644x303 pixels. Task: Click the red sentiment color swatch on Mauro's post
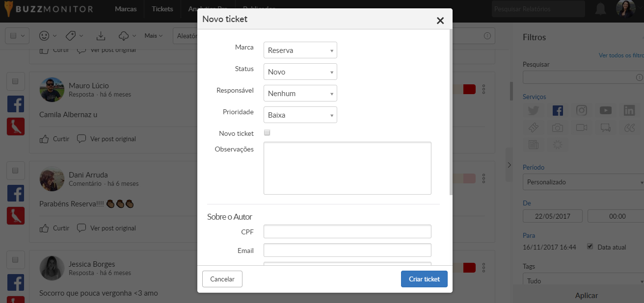[x=469, y=89]
